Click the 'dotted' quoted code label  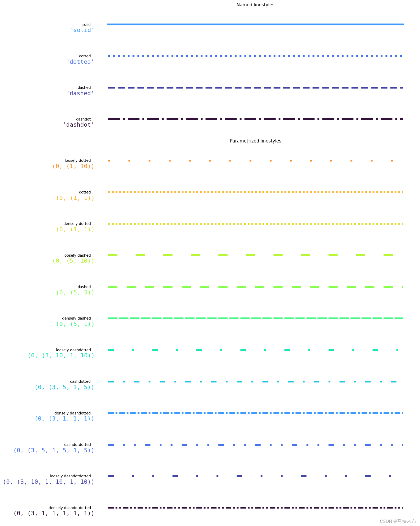tap(80, 62)
